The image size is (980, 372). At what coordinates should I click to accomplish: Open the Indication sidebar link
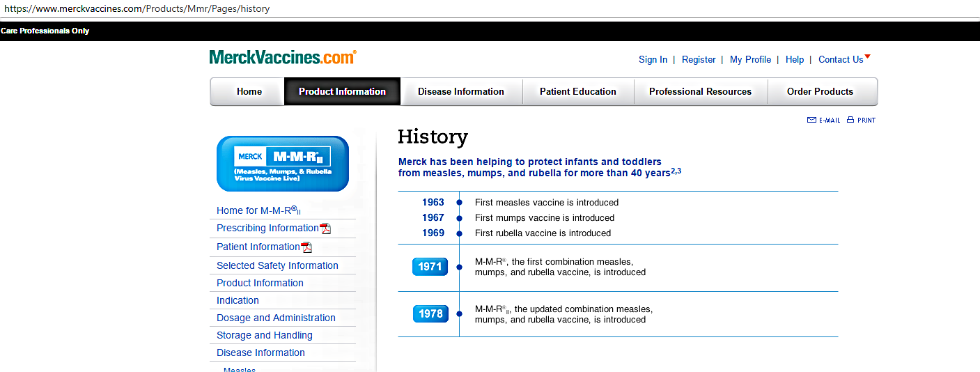click(238, 300)
